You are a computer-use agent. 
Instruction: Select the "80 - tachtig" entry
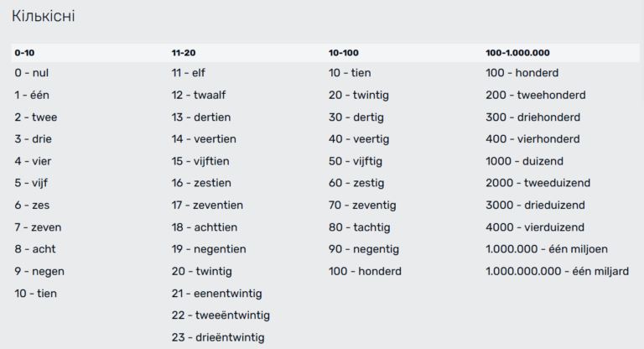coord(362,227)
